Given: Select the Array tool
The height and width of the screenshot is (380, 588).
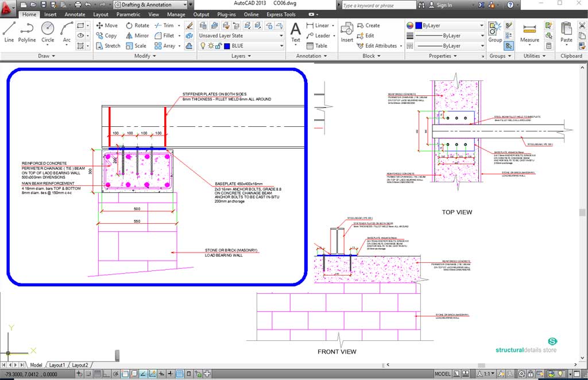Looking at the screenshot, I should [165, 46].
